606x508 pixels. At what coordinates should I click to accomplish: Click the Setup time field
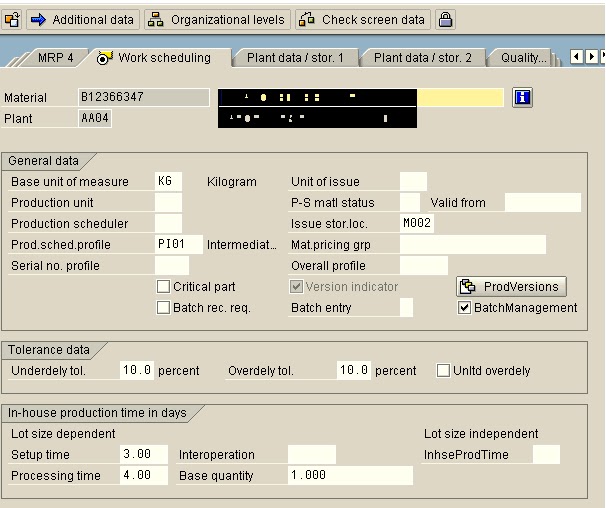144,454
